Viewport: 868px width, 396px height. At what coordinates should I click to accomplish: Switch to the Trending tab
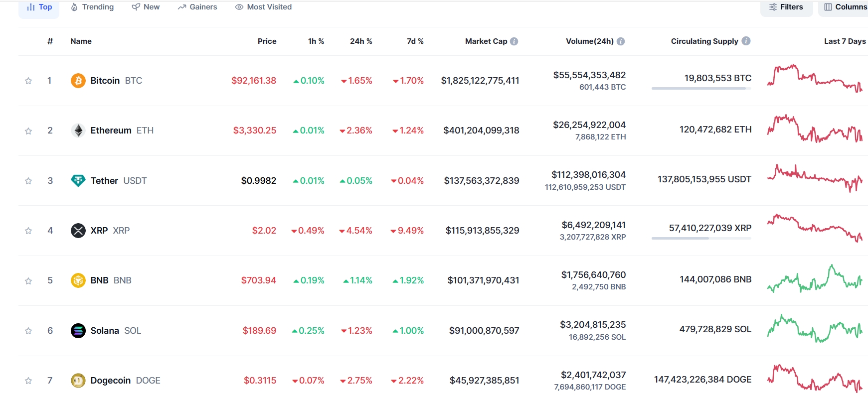pos(92,7)
